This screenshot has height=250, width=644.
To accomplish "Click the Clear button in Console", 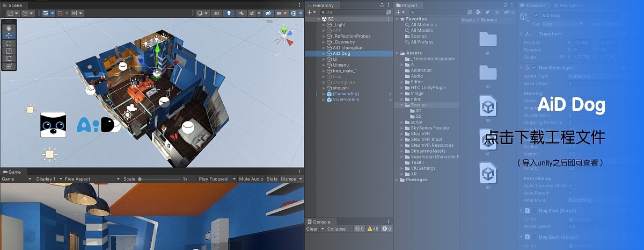I will 312,229.
